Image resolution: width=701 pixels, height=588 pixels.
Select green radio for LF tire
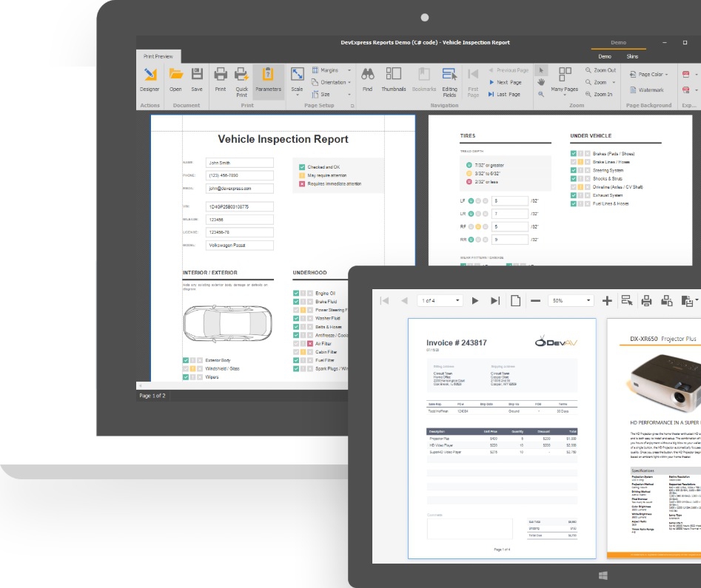pos(471,200)
